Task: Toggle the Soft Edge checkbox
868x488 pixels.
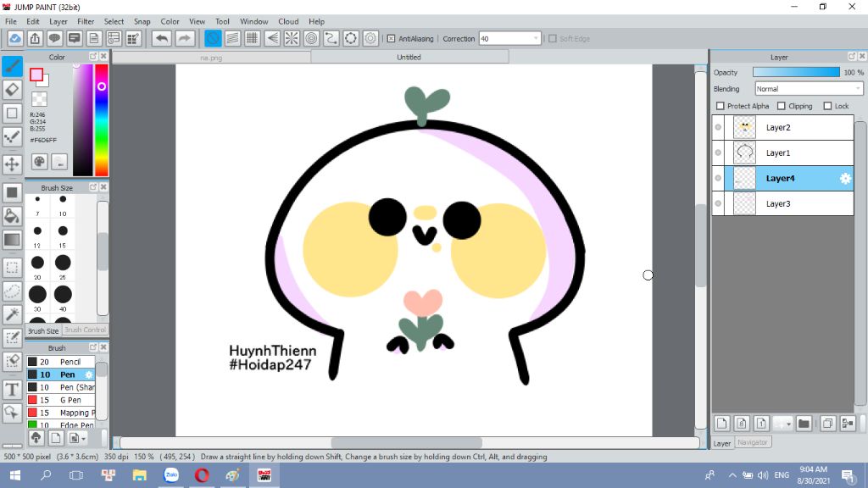Action: pos(553,39)
